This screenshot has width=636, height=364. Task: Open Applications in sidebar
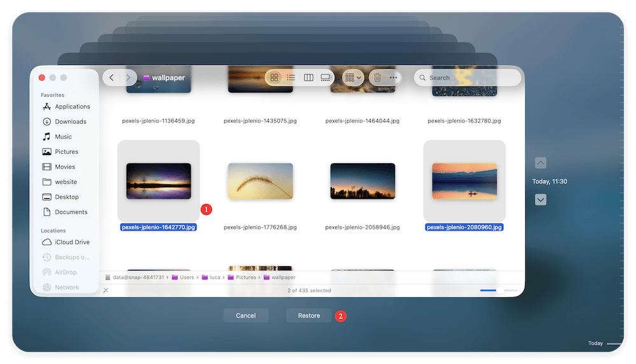point(67,107)
